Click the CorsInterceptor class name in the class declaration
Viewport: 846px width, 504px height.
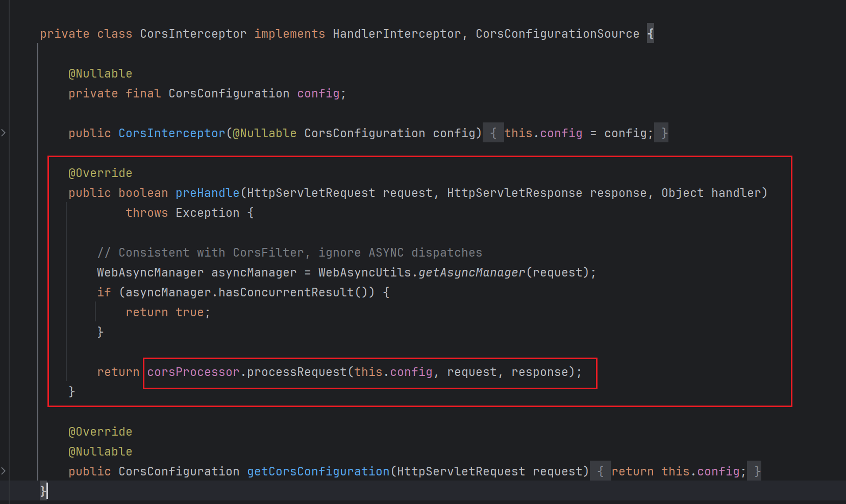pos(193,34)
